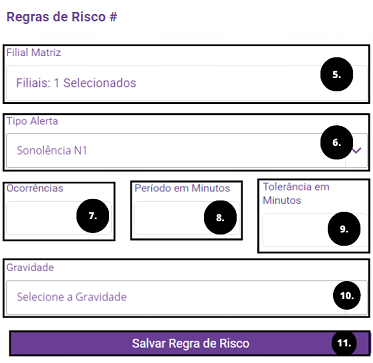Expand the Sonolência N1 alert type chevron
The width and height of the screenshot is (373, 363).
coord(357,151)
